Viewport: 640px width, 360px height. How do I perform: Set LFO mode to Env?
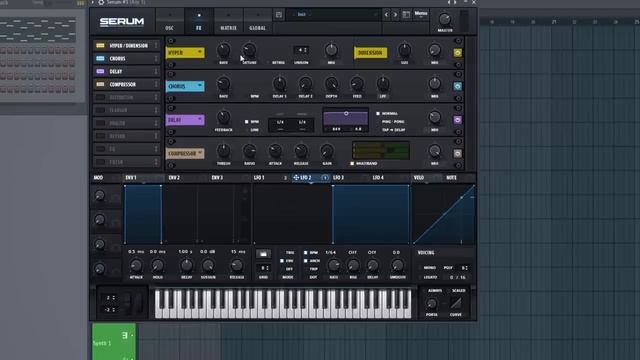(282, 261)
